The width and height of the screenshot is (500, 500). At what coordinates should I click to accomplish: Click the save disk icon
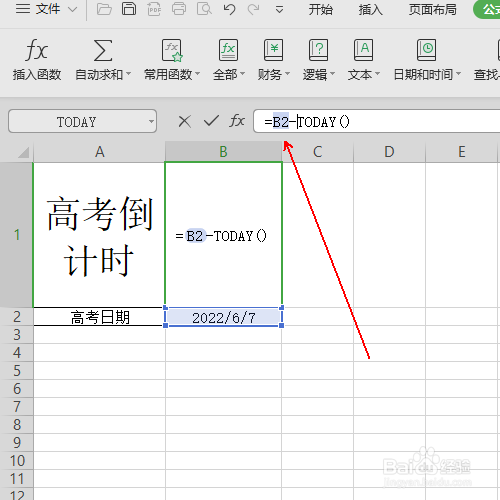coord(129,9)
